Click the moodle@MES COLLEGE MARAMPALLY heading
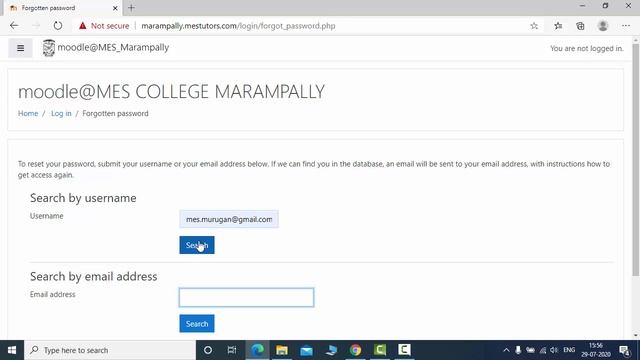The height and width of the screenshot is (360, 640). tap(171, 91)
